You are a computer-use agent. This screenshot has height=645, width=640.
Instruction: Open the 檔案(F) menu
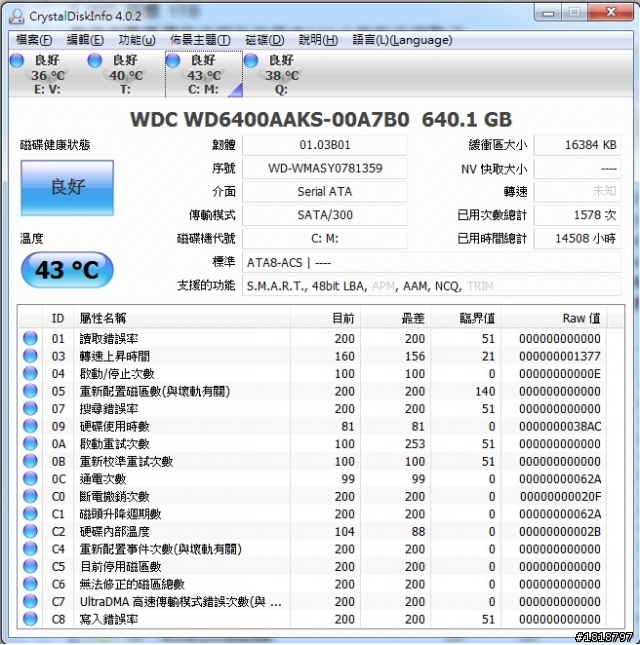click(34, 40)
